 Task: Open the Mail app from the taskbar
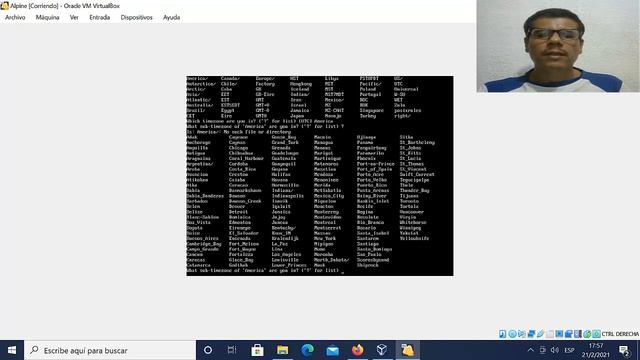pyautogui.click(x=332, y=350)
